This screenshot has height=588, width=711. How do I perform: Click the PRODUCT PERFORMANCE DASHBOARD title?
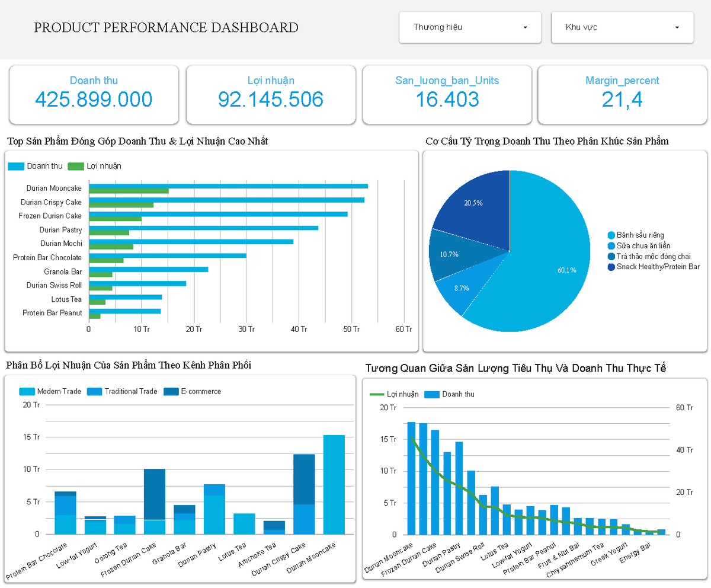166,27
